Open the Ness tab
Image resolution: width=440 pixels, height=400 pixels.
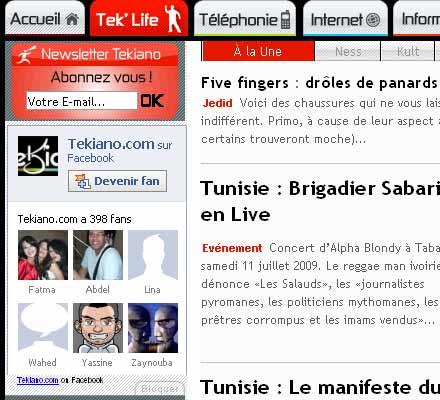point(348,51)
